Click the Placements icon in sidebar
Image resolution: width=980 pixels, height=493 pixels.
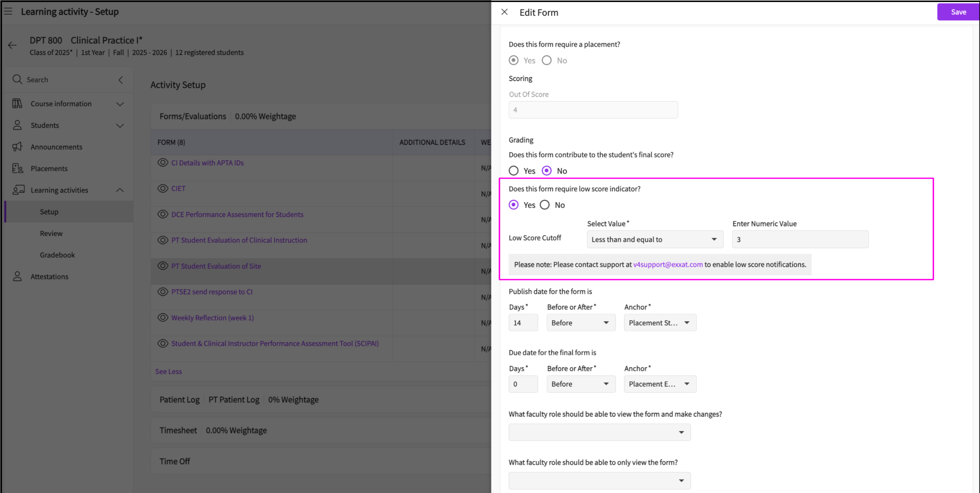point(17,169)
